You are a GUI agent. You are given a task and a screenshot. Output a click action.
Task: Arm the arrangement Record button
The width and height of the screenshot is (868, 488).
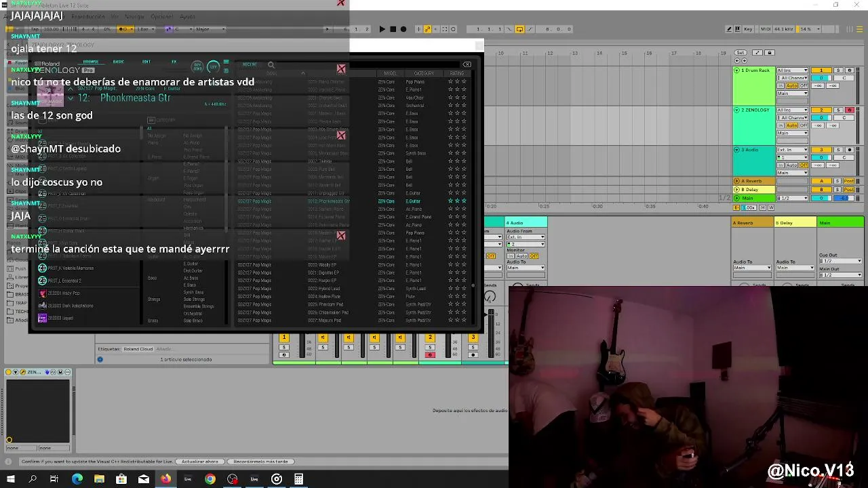(x=403, y=29)
